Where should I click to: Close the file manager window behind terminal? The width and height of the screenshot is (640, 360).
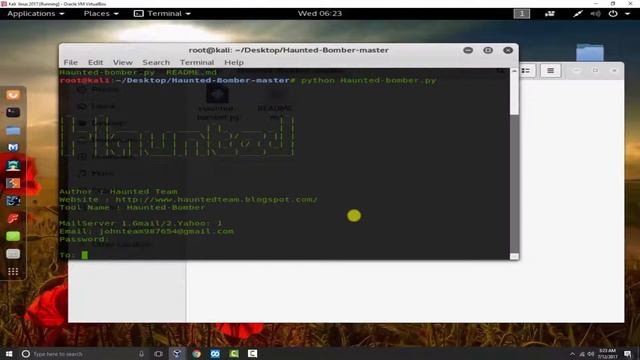point(614,71)
